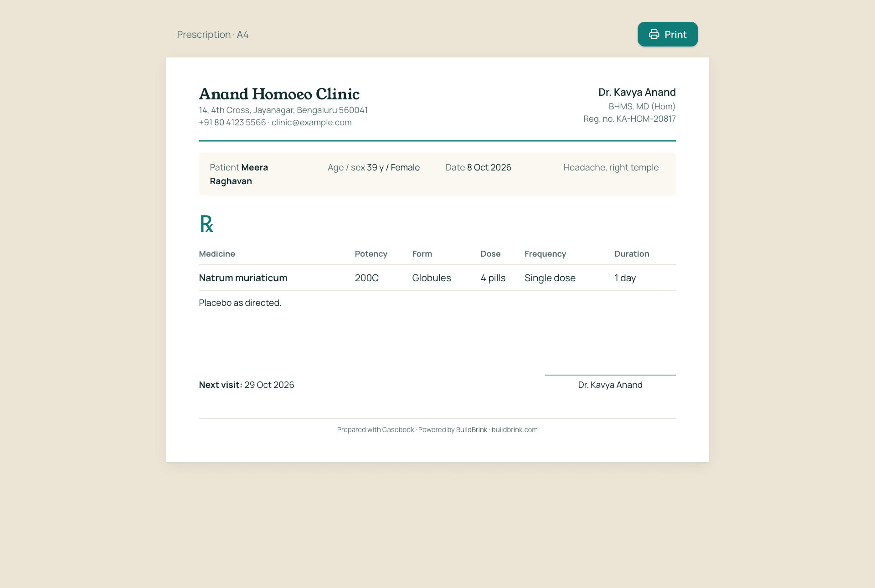This screenshot has height=588, width=875.
Task: Click the 'Next visit: 29 Oct 2026' text
Action: coord(247,385)
